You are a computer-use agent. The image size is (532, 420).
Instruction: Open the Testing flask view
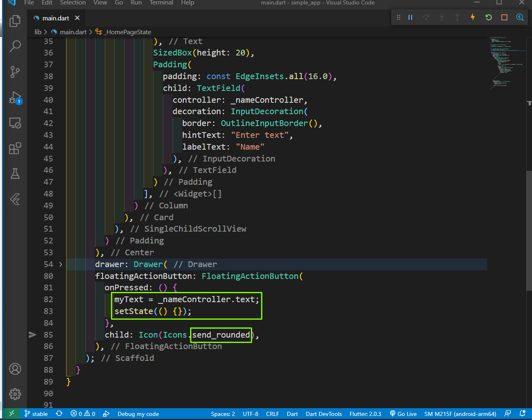pyautogui.click(x=15, y=174)
